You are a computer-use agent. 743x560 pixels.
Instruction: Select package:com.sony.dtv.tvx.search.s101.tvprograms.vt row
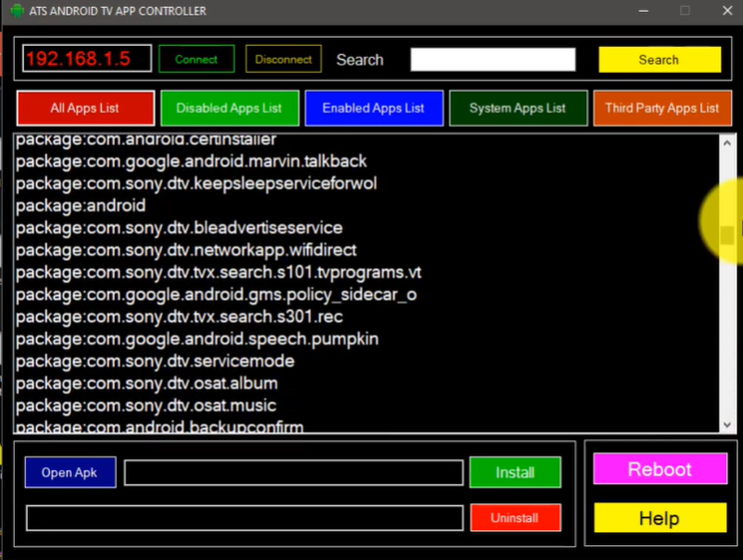click(218, 273)
